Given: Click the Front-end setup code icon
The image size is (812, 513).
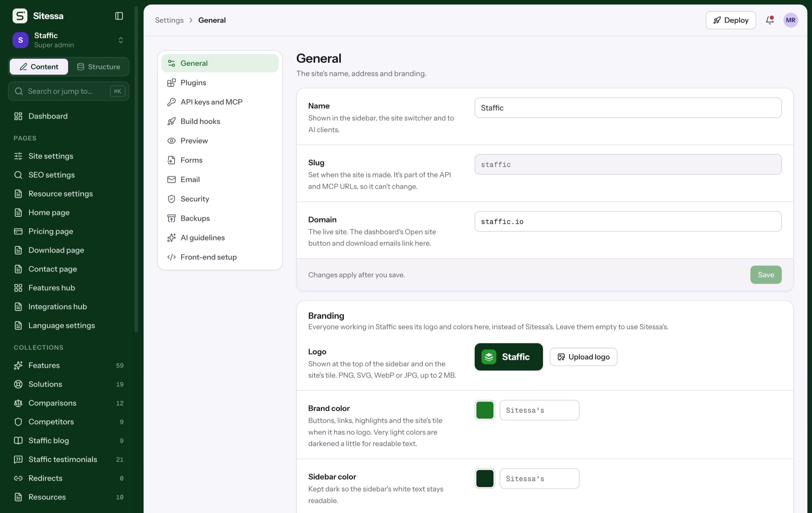Looking at the screenshot, I should click(172, 257).
